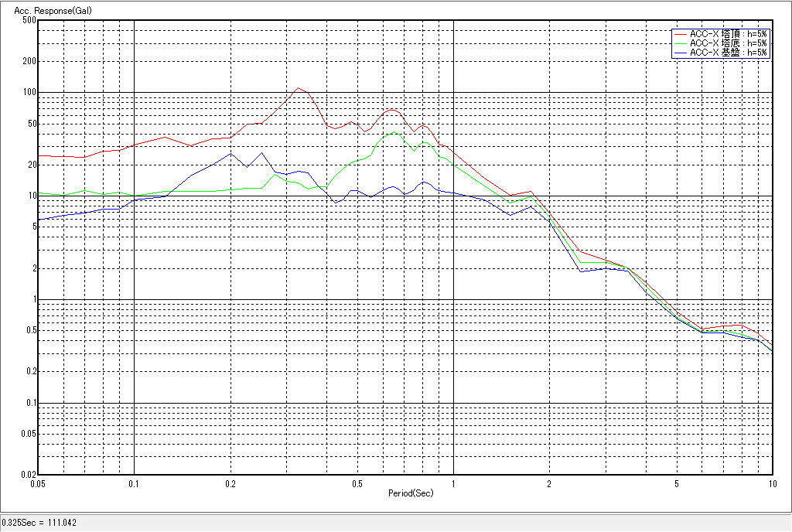Click the 100 tick label on the Y axis
Image resolution: width=792 pixels, height=532 pixels.
tap(29, 92)
